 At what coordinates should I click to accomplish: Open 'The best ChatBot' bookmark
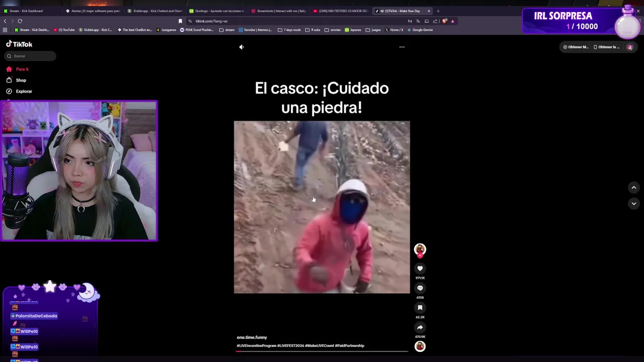[135, 30]
